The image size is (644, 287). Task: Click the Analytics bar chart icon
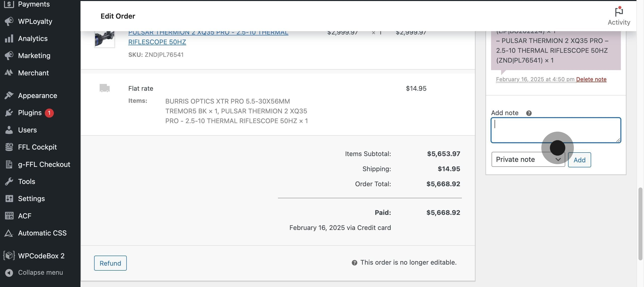tap(9, 39)
